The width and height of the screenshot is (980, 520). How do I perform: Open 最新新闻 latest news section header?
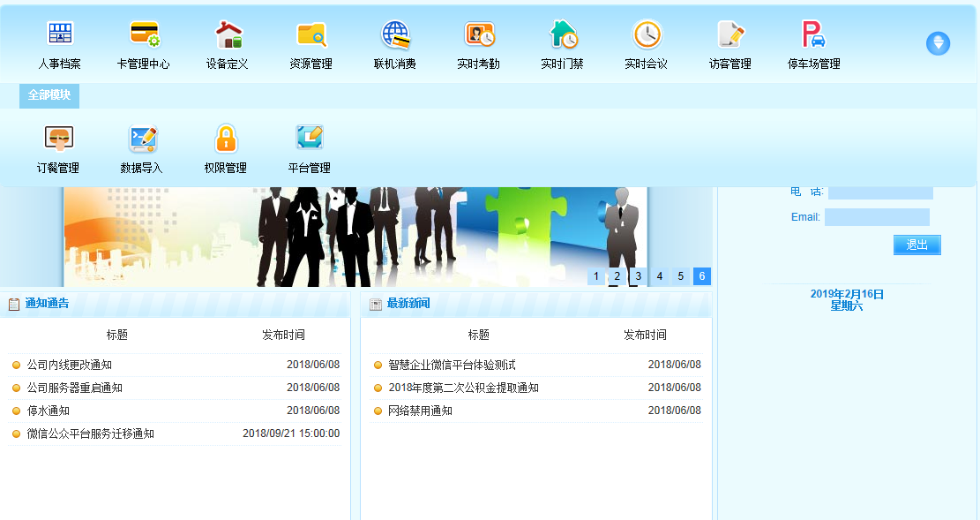pyautogui.click(x=408, y=304)
